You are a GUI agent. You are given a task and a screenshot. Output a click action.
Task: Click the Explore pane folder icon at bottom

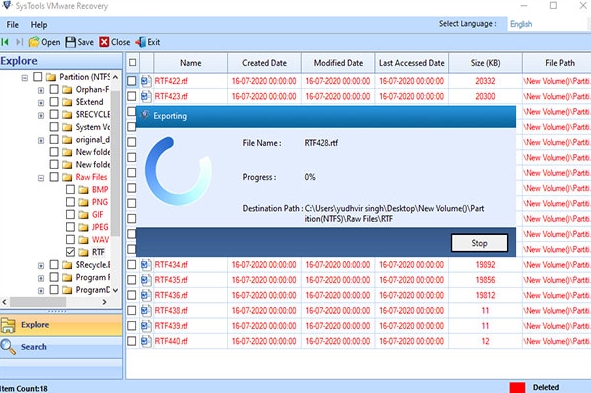[x=8, y=325]
